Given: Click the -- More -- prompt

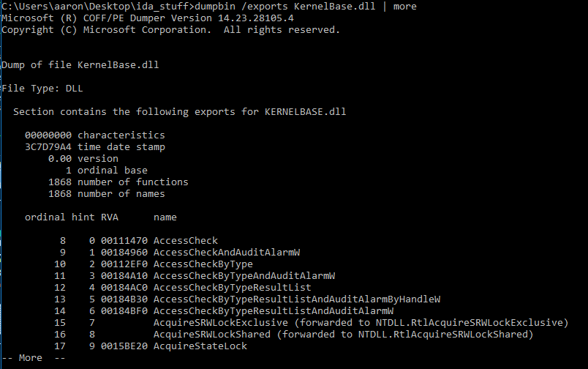Looking at the screenshot, I should (34, 358).
